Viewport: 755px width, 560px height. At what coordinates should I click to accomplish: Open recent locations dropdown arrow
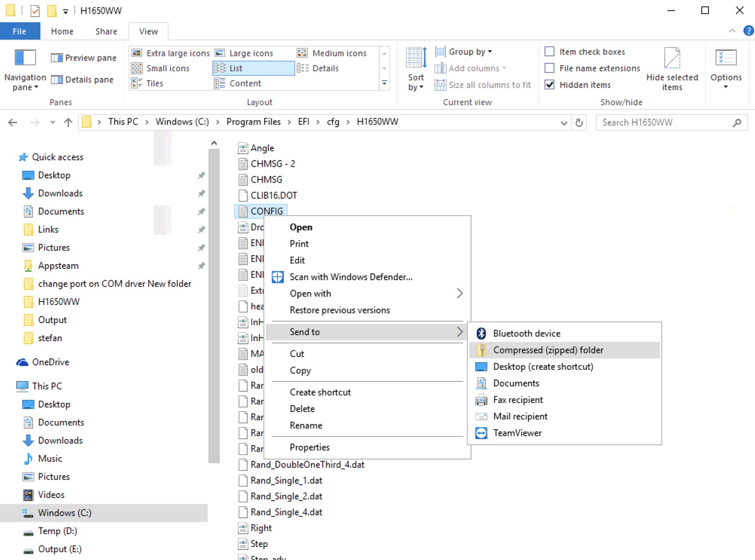click(53, 122)
